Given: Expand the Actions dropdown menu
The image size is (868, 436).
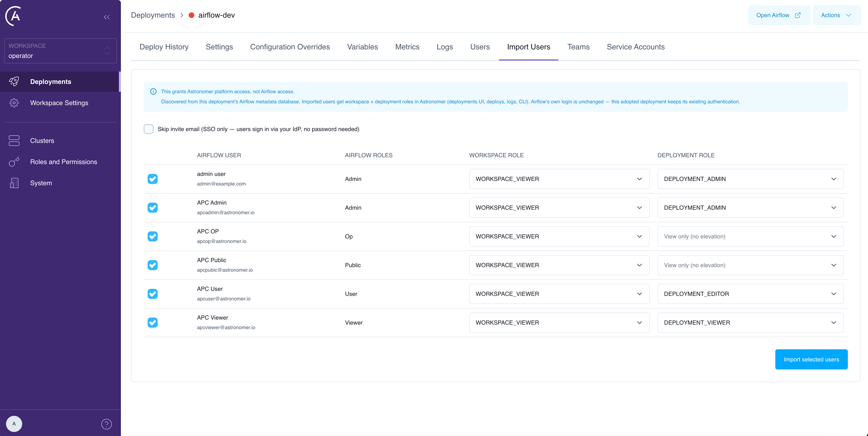Looking at the screenshot, I should pyautogui.click(x=837, y=15).
